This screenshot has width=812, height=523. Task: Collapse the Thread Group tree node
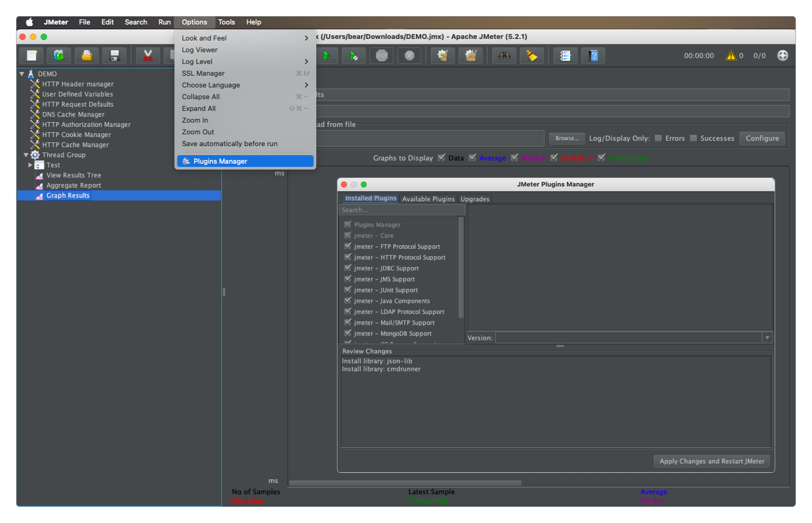(x=26, y=155)
